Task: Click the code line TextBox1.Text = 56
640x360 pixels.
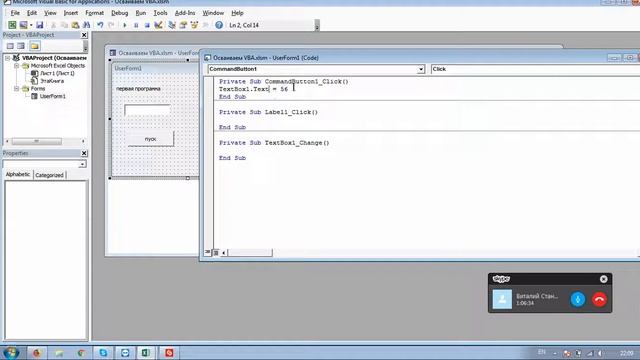Action: click(x=253, y=89)
